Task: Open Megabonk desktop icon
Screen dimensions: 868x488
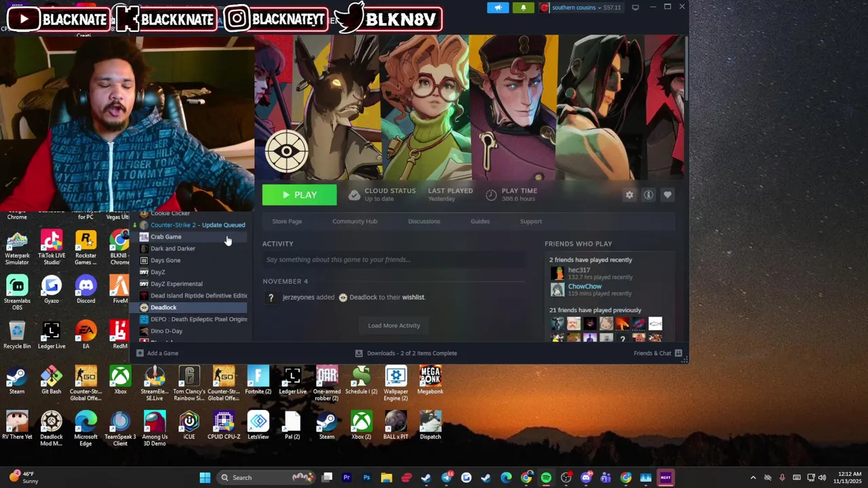Action: tap(431, 380)
